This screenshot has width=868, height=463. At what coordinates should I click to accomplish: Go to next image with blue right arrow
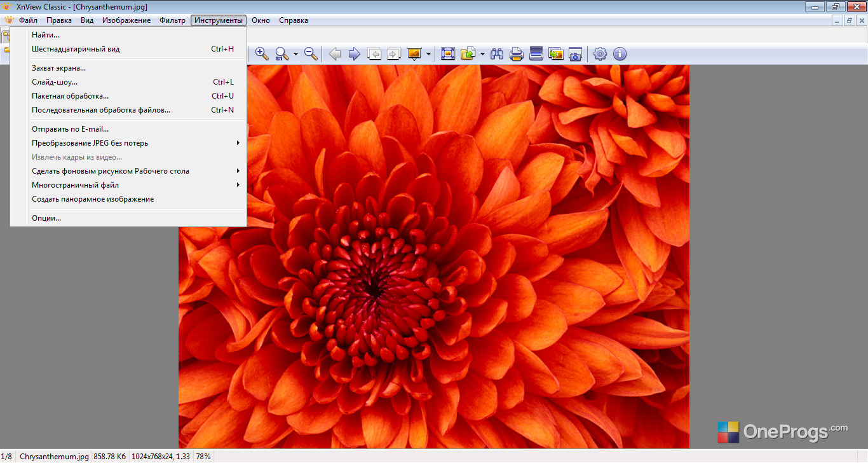point(355,54)
